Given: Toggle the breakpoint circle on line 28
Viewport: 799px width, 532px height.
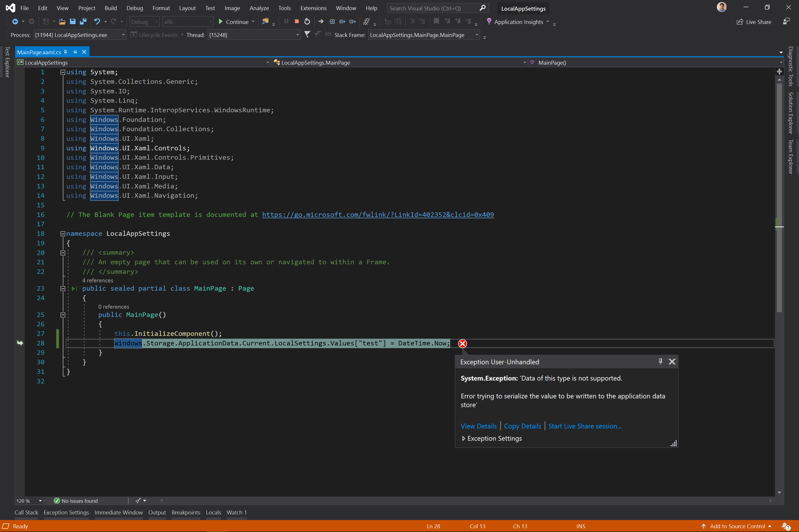Looking at the screenshot, I should pos(20,343).
